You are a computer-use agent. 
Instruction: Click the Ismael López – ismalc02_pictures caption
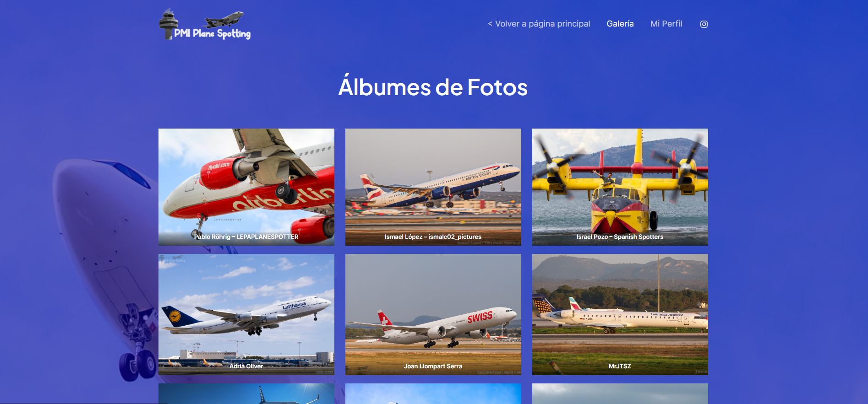click(x=433, y=237)
